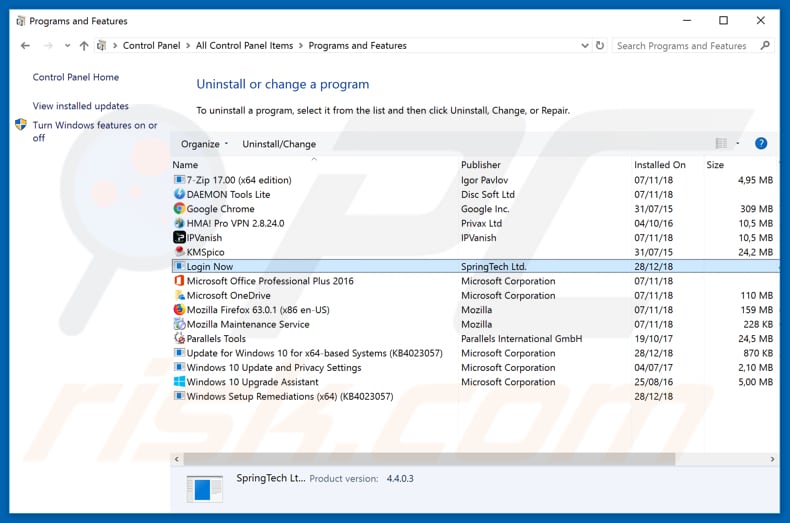
Task: Click the KMSpico red icon
Action: pos(179,251)
